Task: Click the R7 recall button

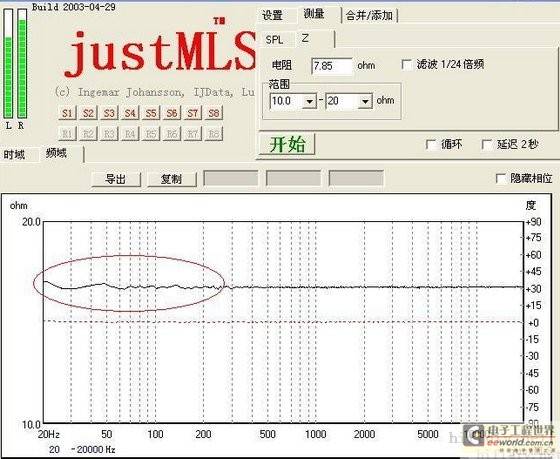Action: coord(193,134)
